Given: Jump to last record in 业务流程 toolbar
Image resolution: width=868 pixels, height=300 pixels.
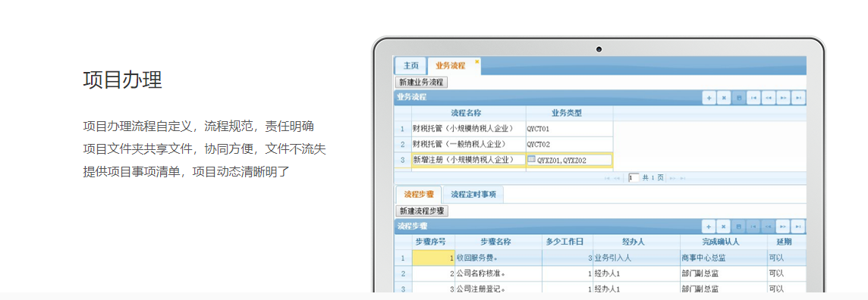Looking at the screenshot, I should [797, 98].
